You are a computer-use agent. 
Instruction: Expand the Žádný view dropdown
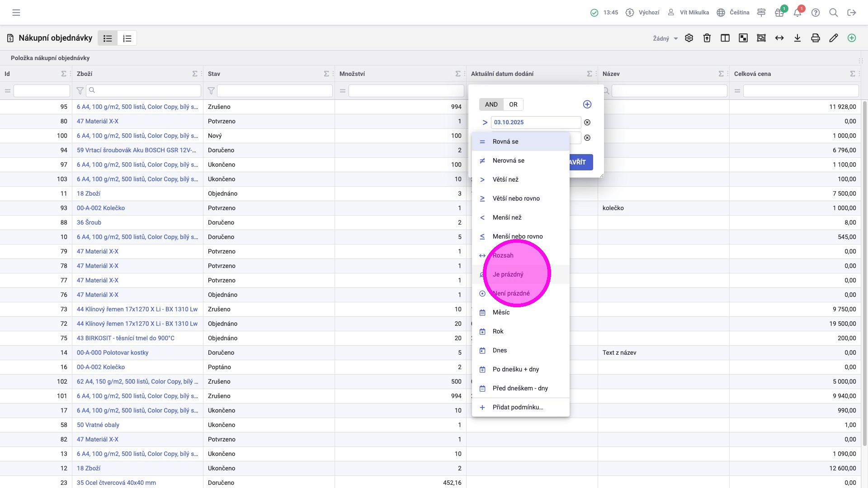665,38
